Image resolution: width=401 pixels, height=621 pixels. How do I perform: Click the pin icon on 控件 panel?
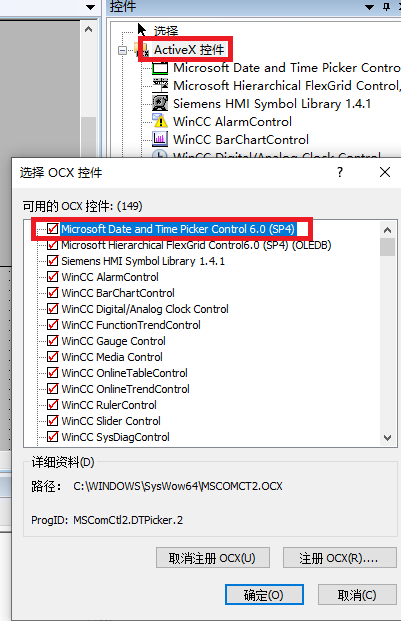coord(387,6)
